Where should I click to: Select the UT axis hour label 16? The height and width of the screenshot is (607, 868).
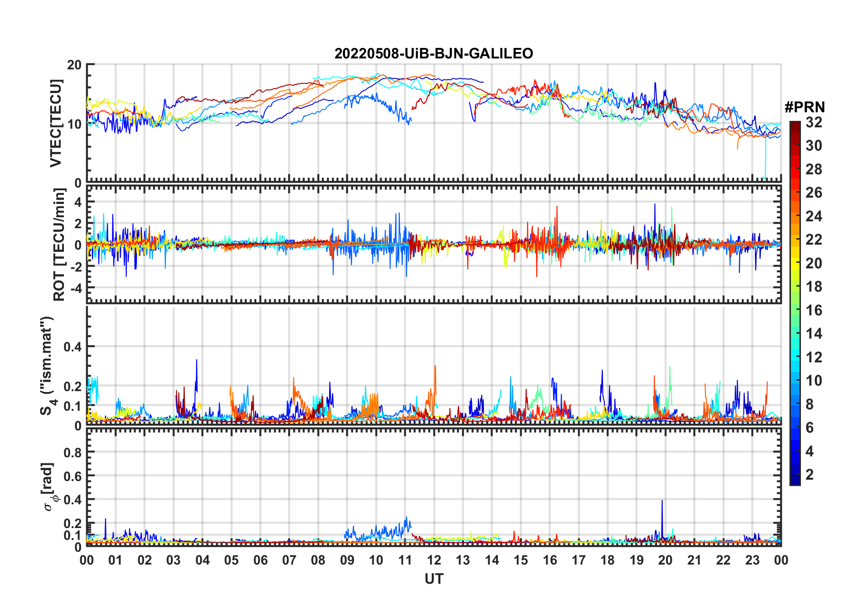pos(549,560)
